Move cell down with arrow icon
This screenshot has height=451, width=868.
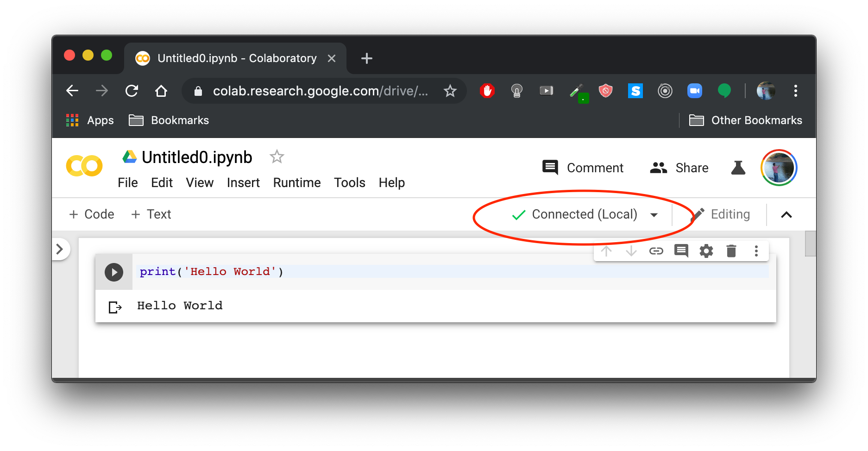coord(631,251)
